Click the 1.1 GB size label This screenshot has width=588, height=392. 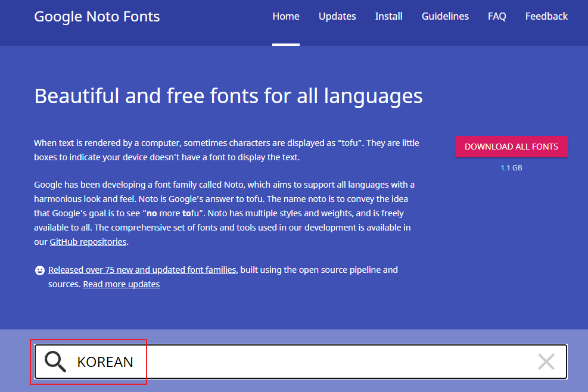pos(511,168)
